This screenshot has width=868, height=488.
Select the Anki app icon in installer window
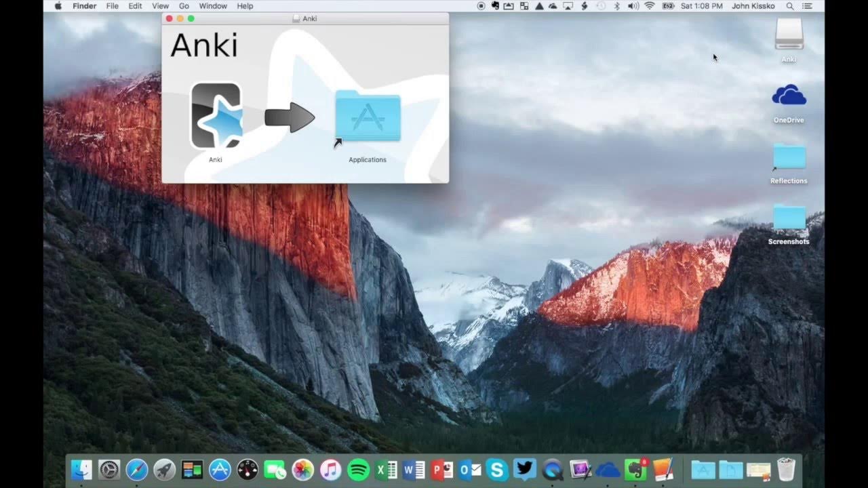click(216, 116)
